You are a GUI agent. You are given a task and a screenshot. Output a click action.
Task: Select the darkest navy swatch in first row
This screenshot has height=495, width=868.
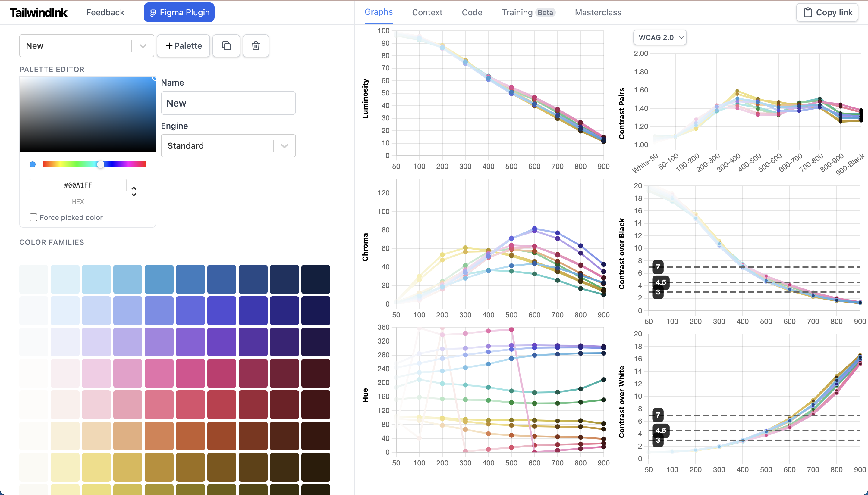click(316, 279)
